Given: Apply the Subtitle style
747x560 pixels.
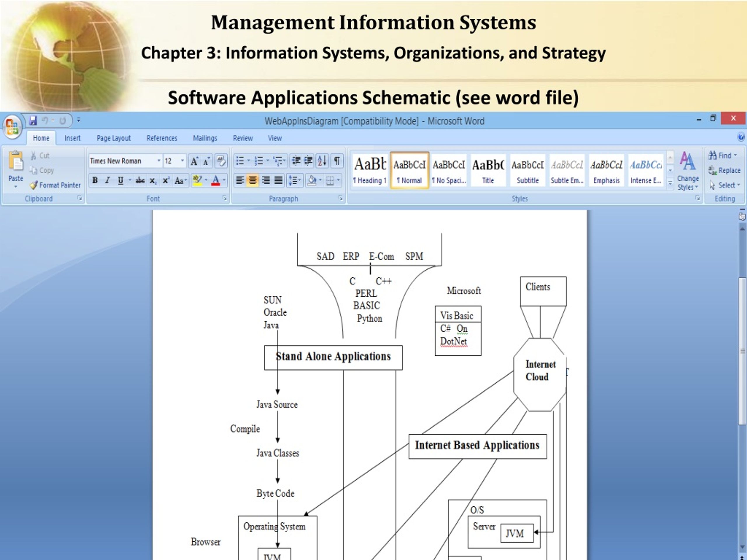Looking at the screenshot, I should tap(528, 170).
